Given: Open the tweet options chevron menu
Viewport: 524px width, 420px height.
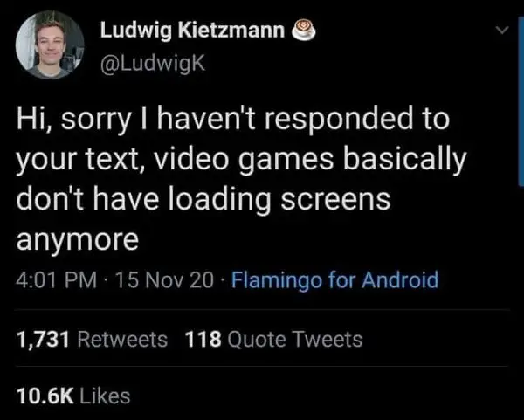Looking at the screenshot, I should pyautogui.click(x=501, y=31).
